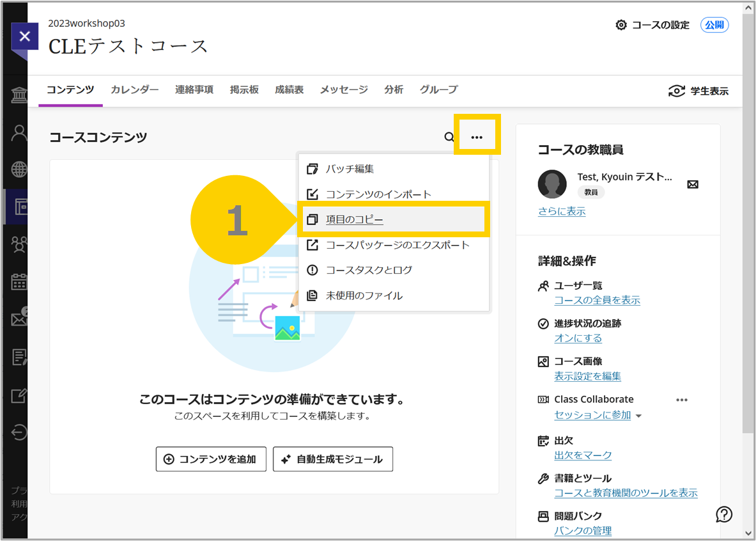Open the tools pencil sidebar icon
Viewport: 756px width, 541px height.
pos(19,396)
